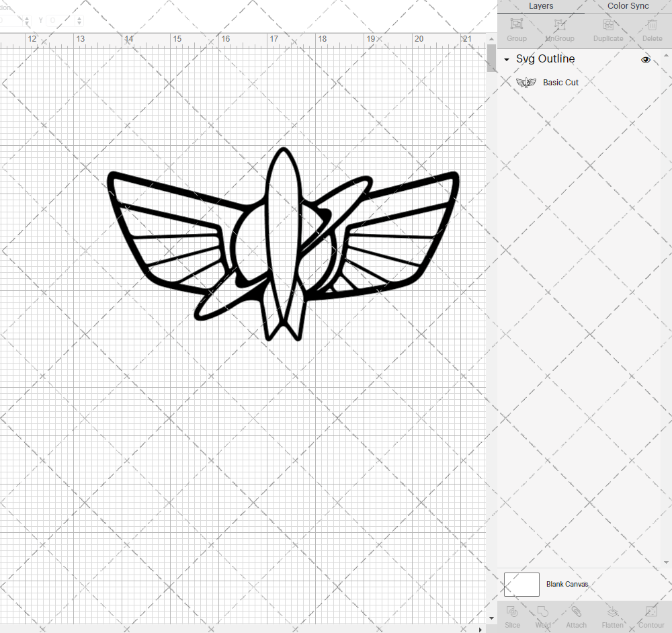Click the Delete icon in Layers panel
The width and height of the screenshot is (672, 633).
point(651,28)
